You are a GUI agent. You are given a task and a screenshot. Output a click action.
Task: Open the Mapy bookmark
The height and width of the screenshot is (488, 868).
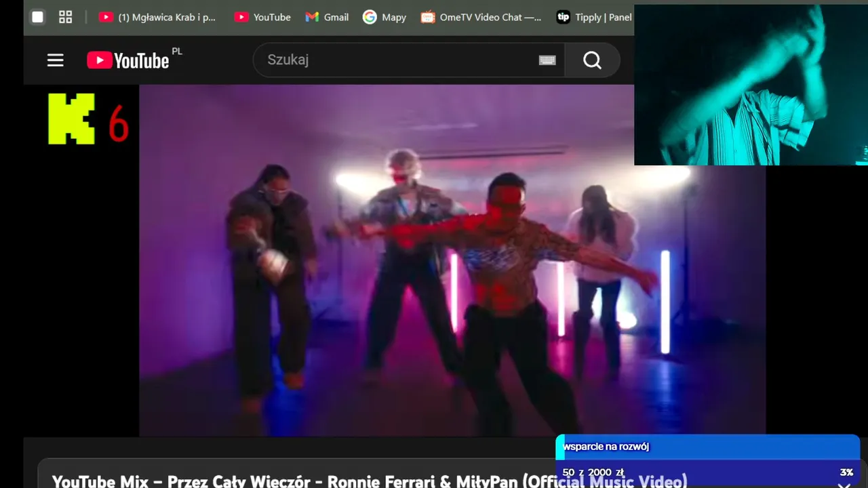[x=384, y=17]
